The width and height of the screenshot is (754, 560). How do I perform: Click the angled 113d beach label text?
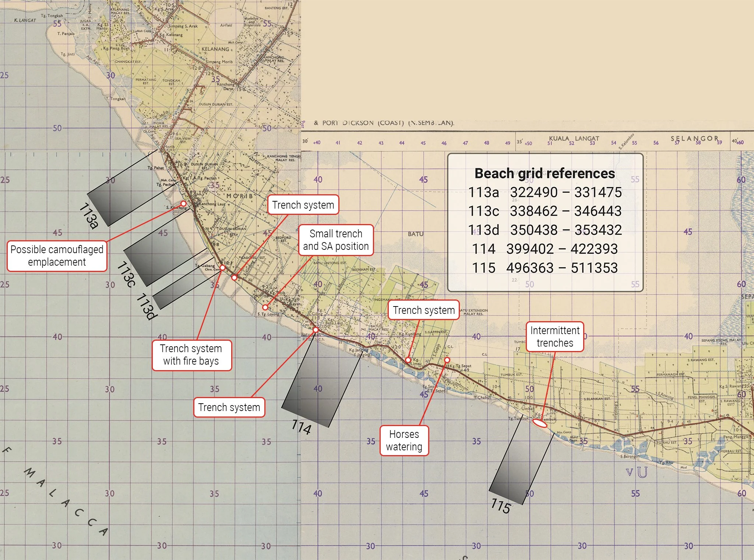coord(147,306)
